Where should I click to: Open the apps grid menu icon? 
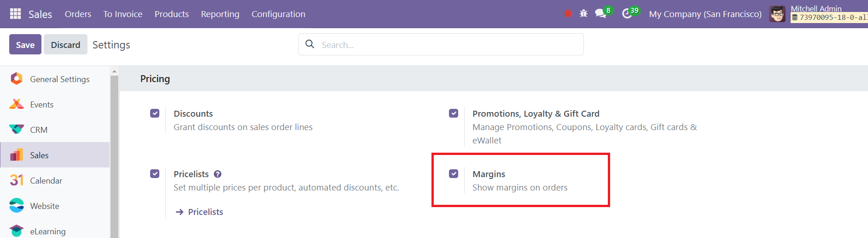click(x=15, y=14)
